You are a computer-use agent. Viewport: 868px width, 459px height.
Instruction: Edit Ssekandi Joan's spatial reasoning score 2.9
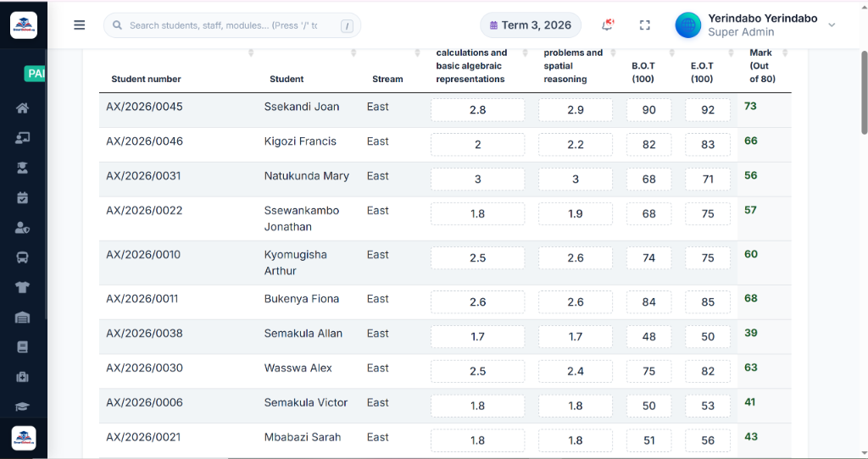[x=576, y=110]
